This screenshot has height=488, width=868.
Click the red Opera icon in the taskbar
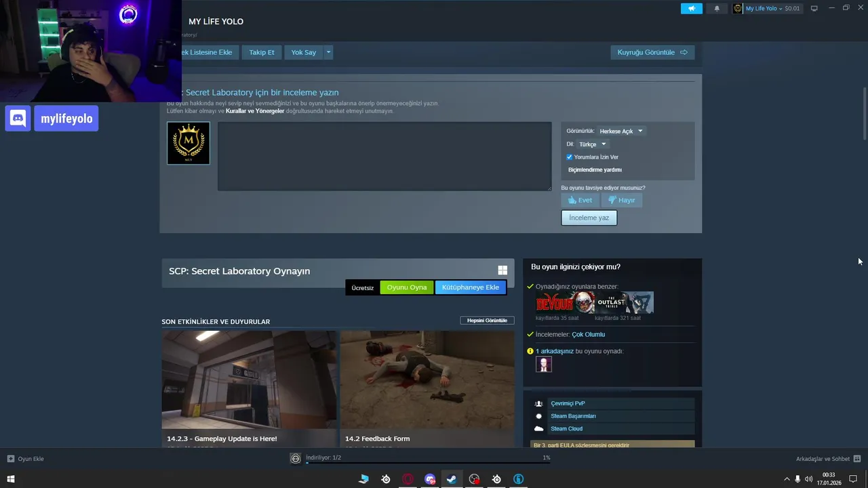408,479
